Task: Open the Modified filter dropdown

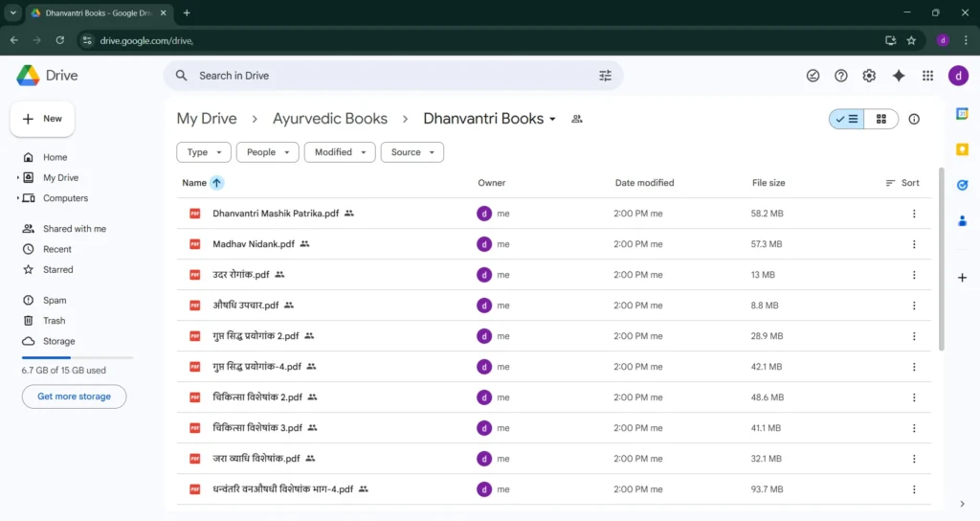Action: click(340, 152)
